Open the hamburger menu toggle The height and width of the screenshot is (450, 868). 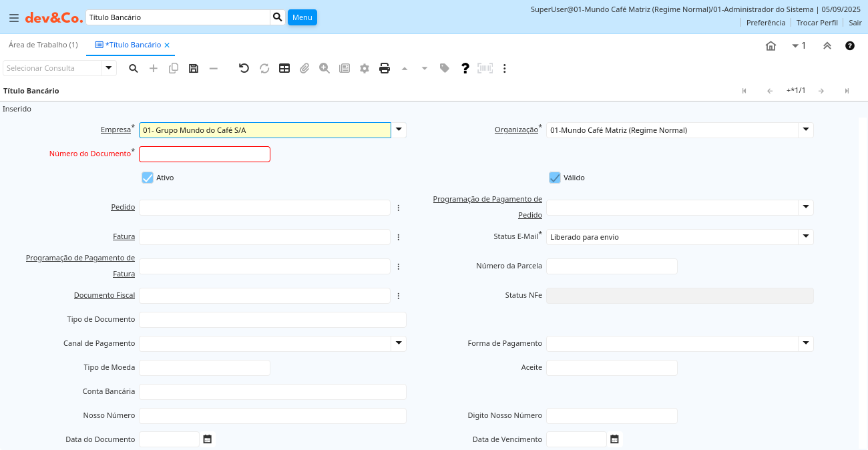pos(13,17)
